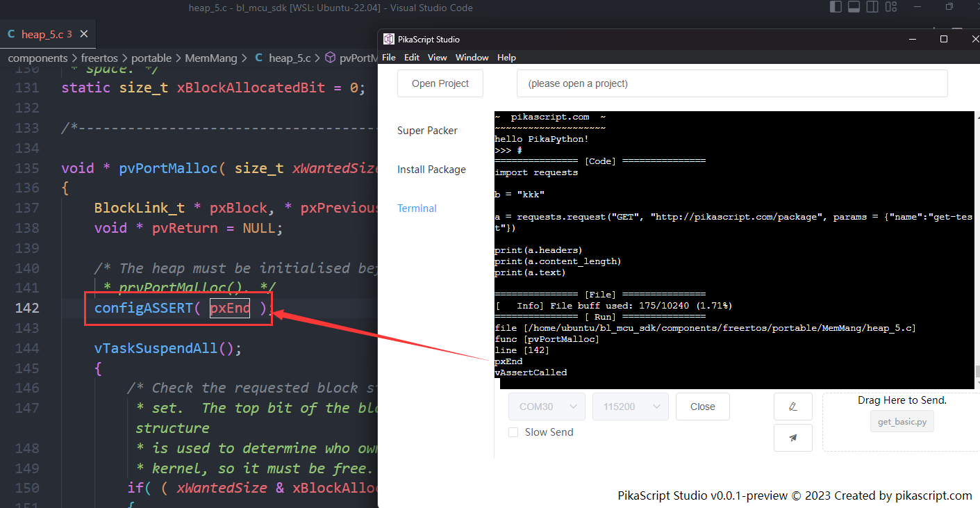Click the Toggle Secondary Side Bar icon
980x508 pixels.
(x=872, y=6)
